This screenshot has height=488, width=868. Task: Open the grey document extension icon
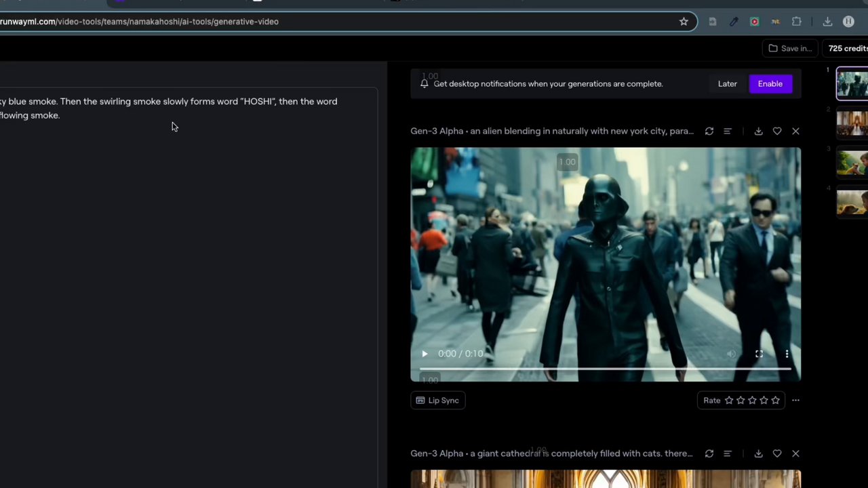pyautogui.click(x=712, y=22)
